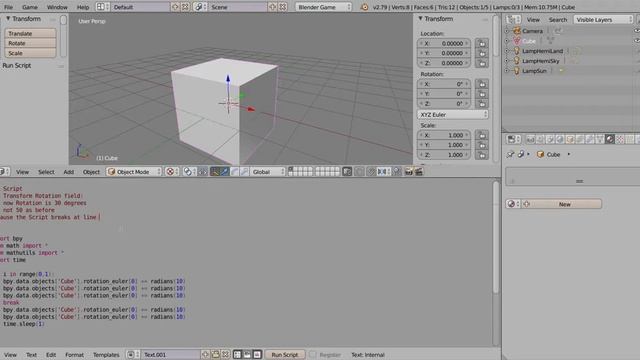The width and height of the screenshot is (640, 360).
Task: Click the Translate button
Action: (x=30, y=33)
